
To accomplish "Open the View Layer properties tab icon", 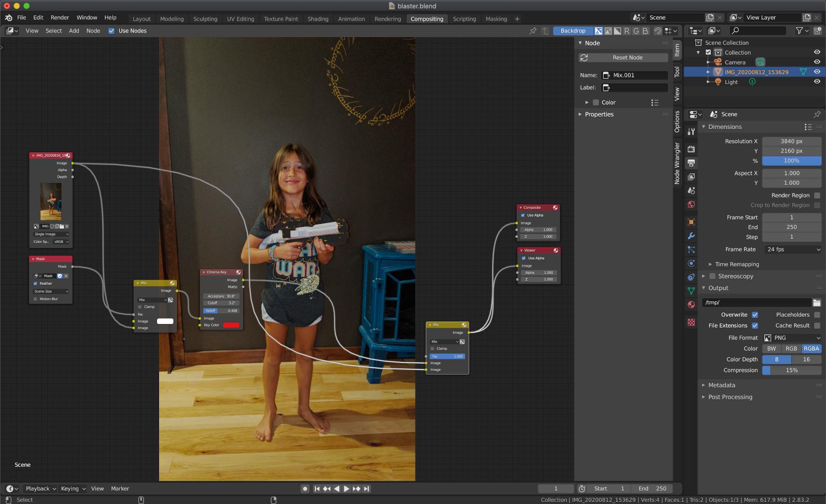I will pyautogui.click(x=691, y=177).
